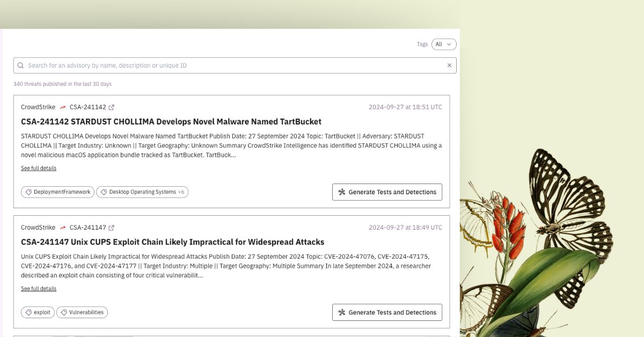The width and height of the screenshot is (644, 337).
Task: Click the search magnifier icon
Action: coord(20,65)
